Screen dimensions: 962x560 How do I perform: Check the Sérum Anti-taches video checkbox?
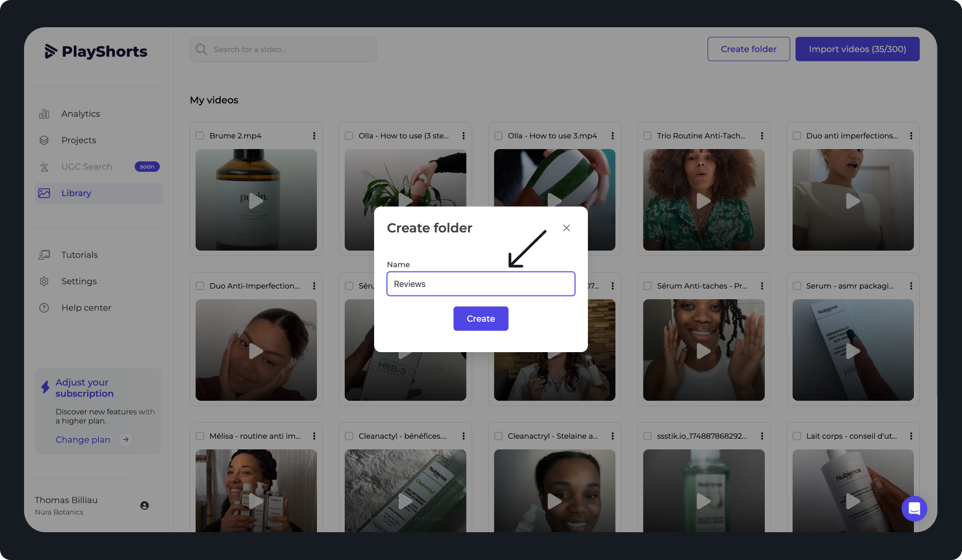click(647, 286)
